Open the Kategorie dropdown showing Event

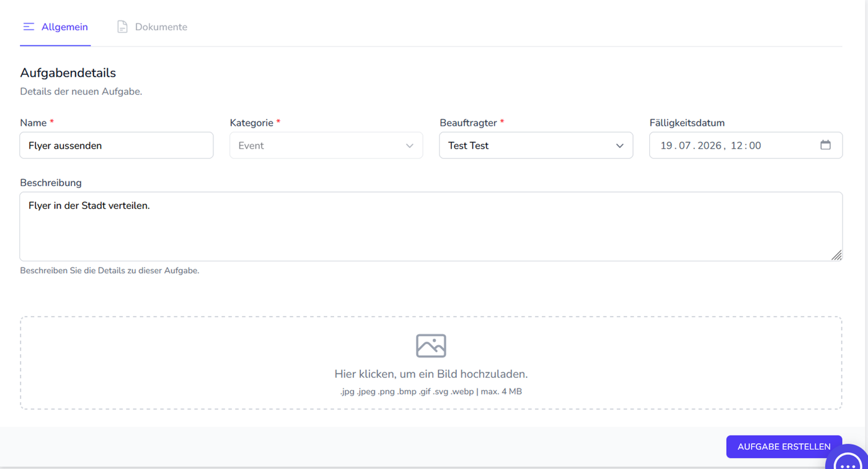pos(326,146)
